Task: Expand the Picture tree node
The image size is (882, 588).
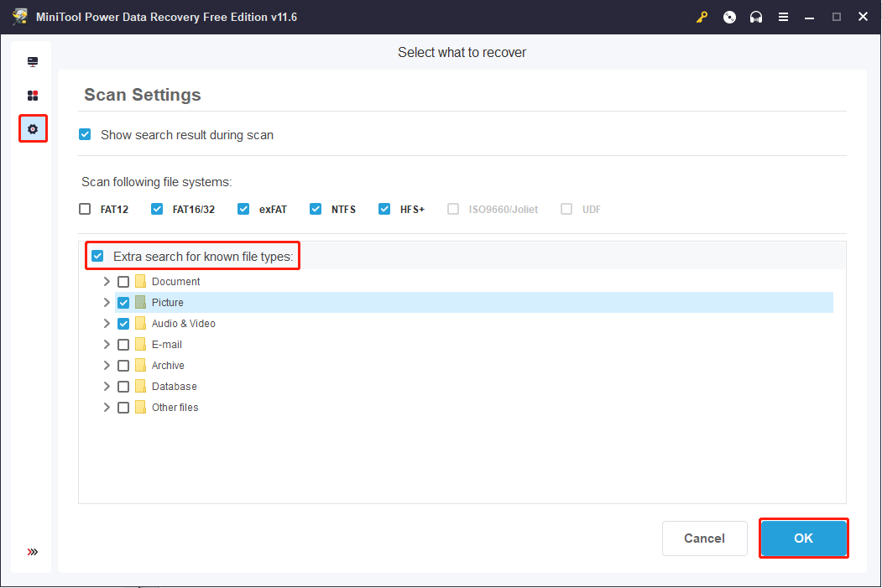Action: pos(107,303)
